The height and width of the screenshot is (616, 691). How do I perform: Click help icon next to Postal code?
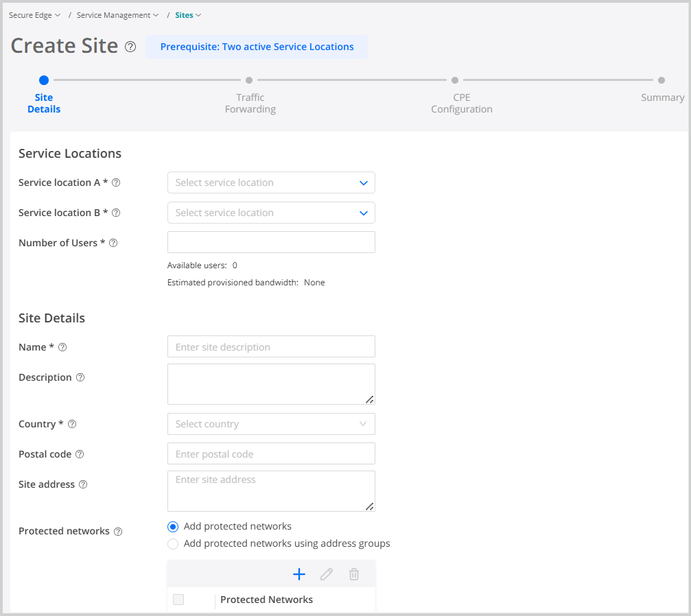coord(80,454)
